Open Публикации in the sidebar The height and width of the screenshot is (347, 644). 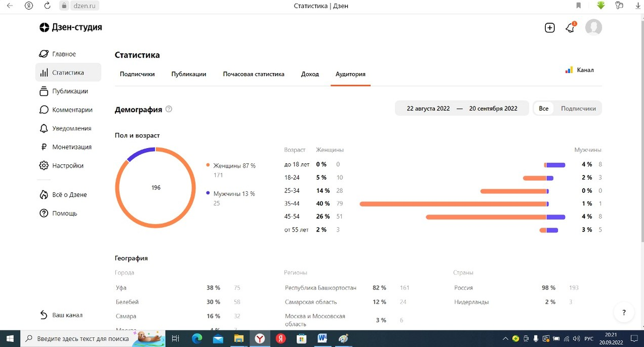click(x=64, y=91)
